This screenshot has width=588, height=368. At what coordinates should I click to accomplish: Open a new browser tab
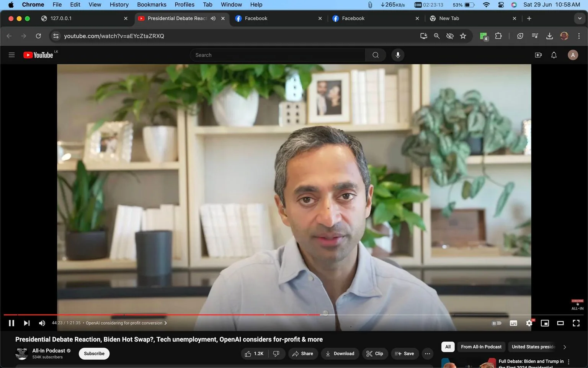529,18
